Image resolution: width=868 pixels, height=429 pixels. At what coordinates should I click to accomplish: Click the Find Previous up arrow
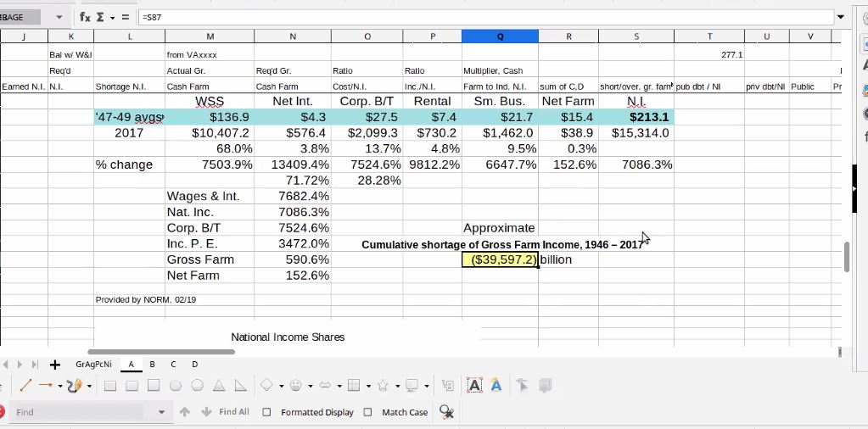pyautogui.click(x=185, y=412)
